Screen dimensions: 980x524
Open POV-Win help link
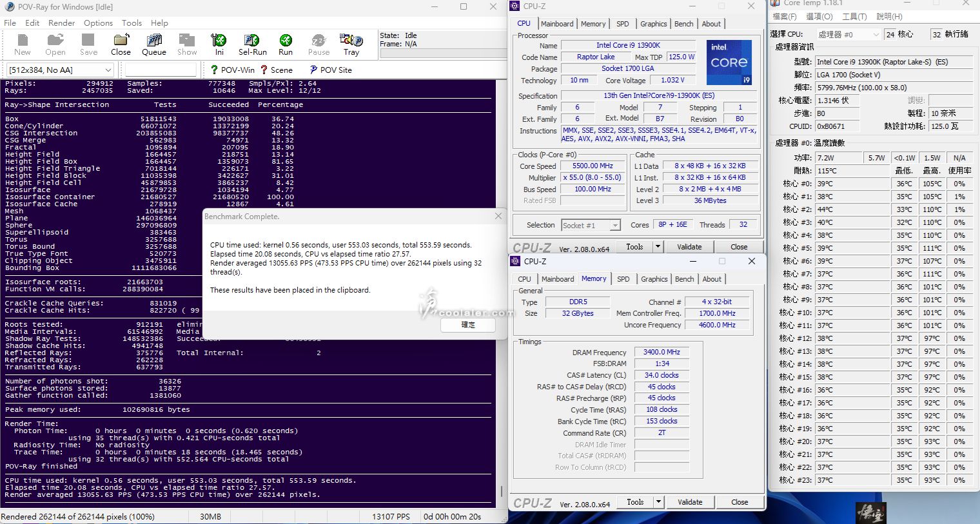click(x=233, y=70)
